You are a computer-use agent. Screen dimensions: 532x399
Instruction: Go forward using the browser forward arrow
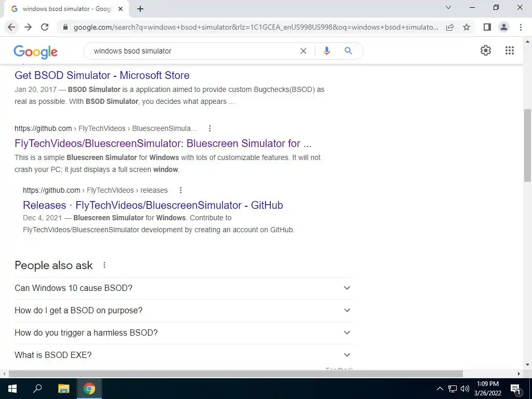[x=28, y=27]
